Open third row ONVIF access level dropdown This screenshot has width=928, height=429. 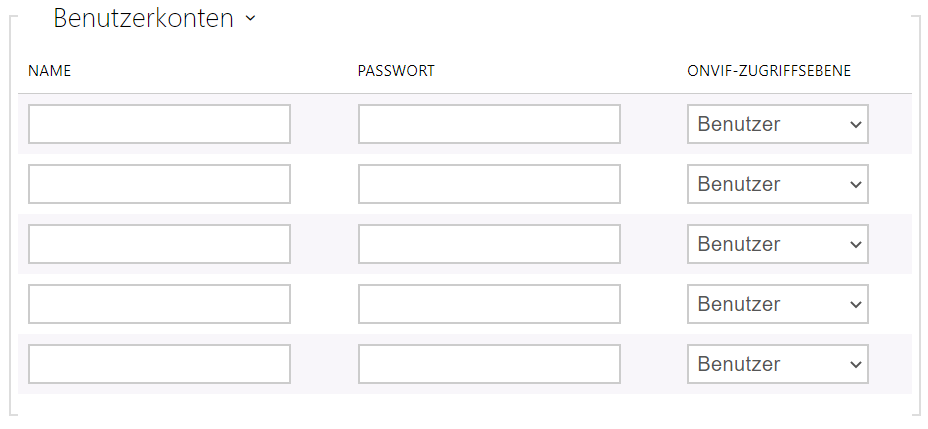coord(777,244)
